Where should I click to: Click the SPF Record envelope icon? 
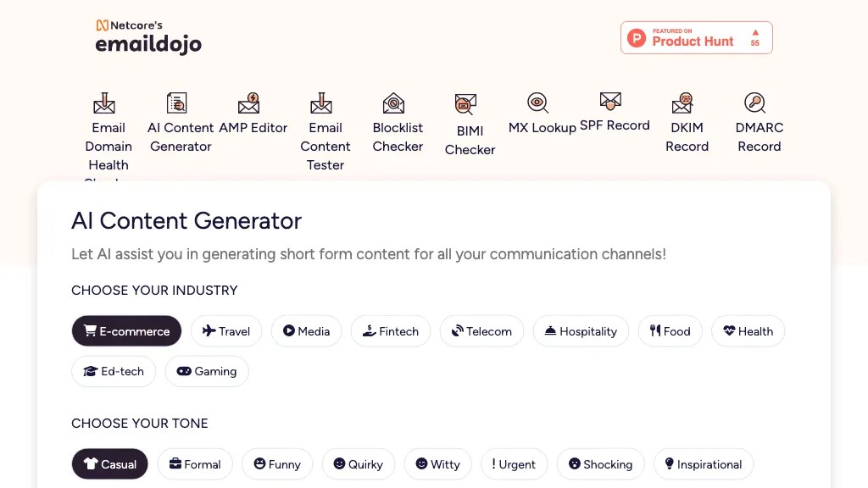click(x=610, y=102)
